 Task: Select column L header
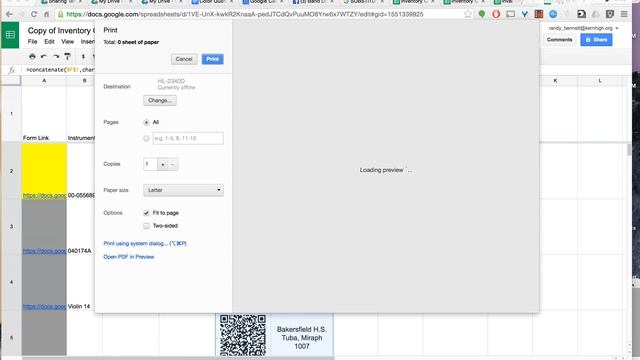[x=600, y=81]
